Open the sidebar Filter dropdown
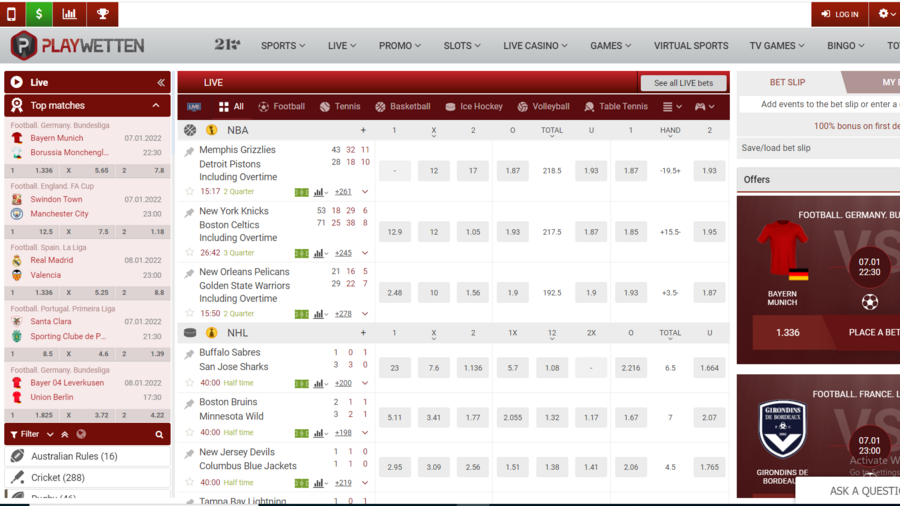900x506 pixels. (32, 434)
